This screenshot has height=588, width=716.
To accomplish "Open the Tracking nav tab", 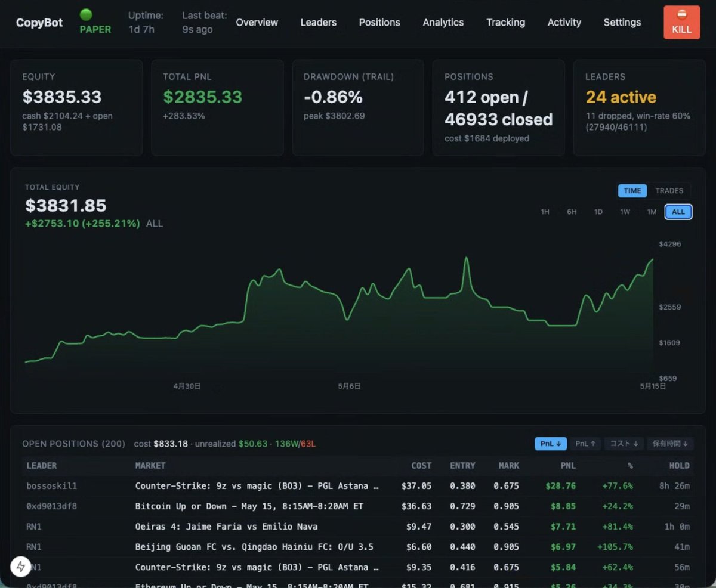I will pos(506,23).
